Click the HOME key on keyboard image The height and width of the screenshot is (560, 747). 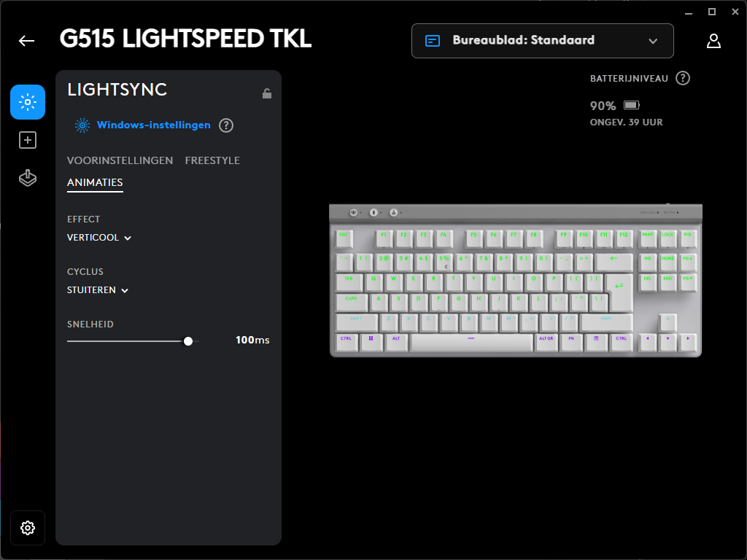[x=667, y=262]
